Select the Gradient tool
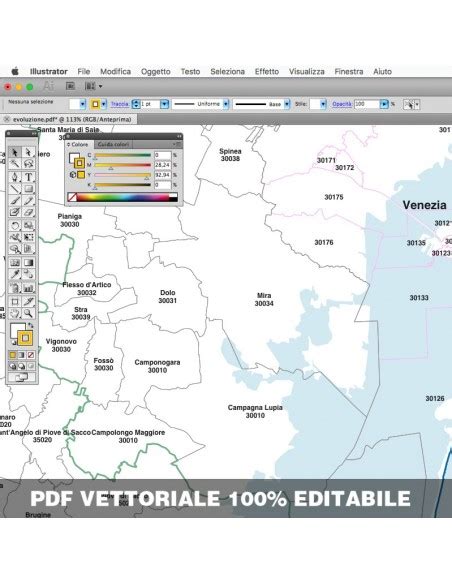Viewport: 452px width, 584px height. click(28, 263)
